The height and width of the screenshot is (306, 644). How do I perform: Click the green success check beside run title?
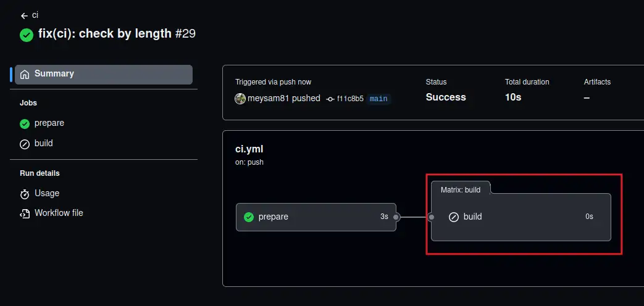(27, 35)
